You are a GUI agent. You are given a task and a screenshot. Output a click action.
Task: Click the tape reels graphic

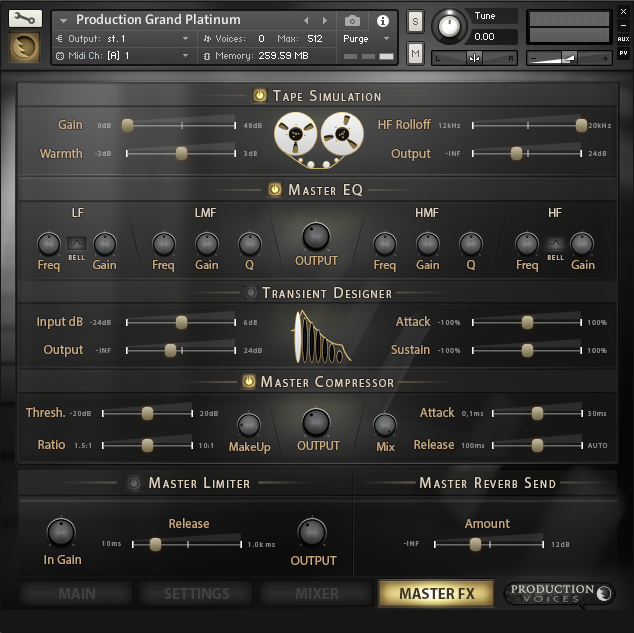[319, 139]
